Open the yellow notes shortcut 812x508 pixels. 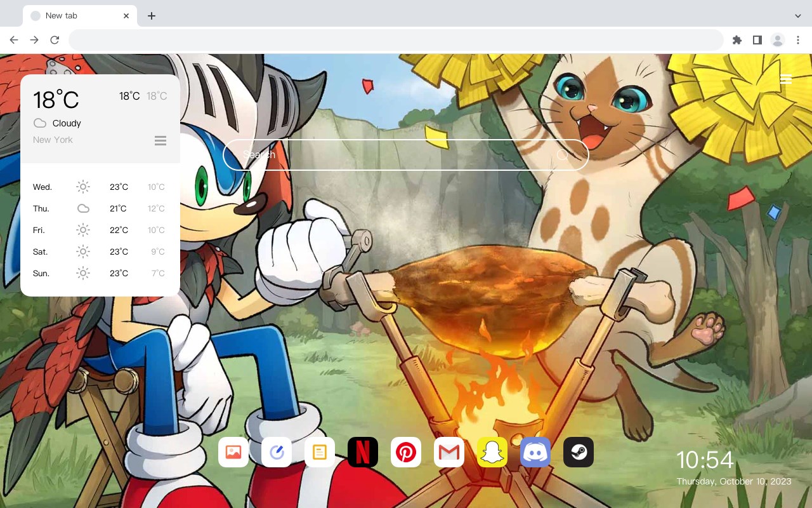320,452
